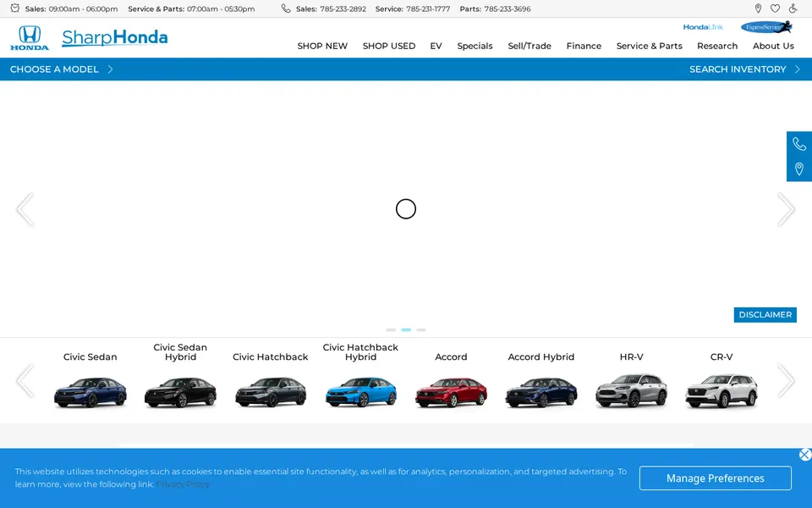Viewport: 812px width, 508px height.
Task: Click the Civic Hatchback Hybrid label
Action: point(361,352)
